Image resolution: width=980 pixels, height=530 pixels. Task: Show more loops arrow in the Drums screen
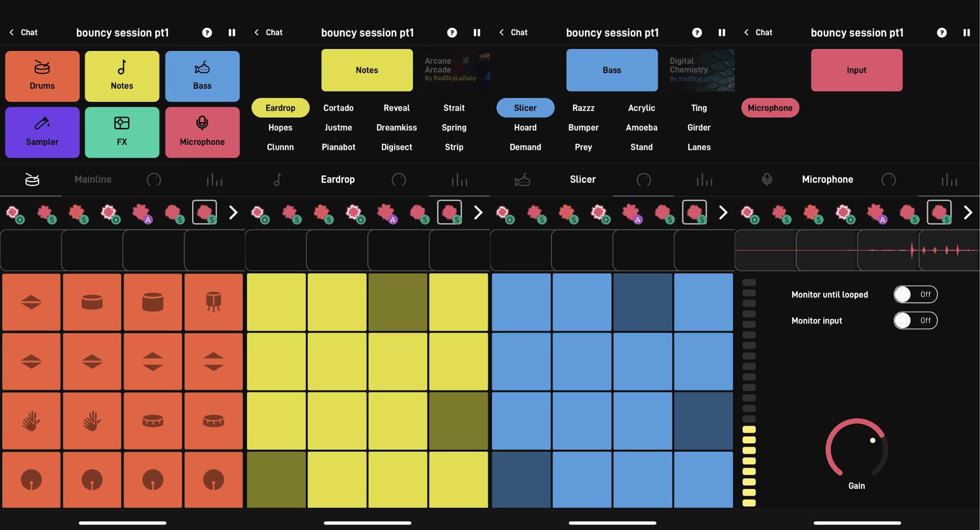tap(233, 213)
